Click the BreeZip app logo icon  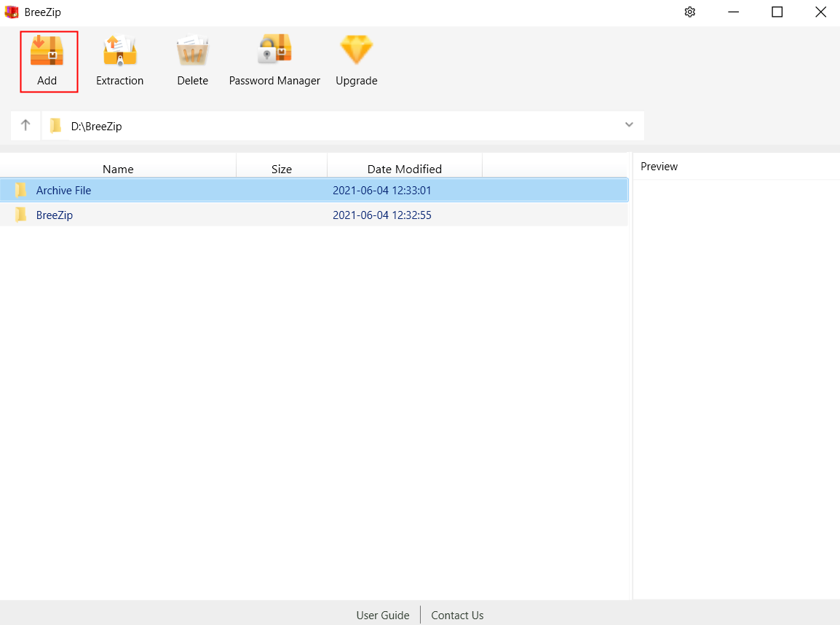(11, 12)
